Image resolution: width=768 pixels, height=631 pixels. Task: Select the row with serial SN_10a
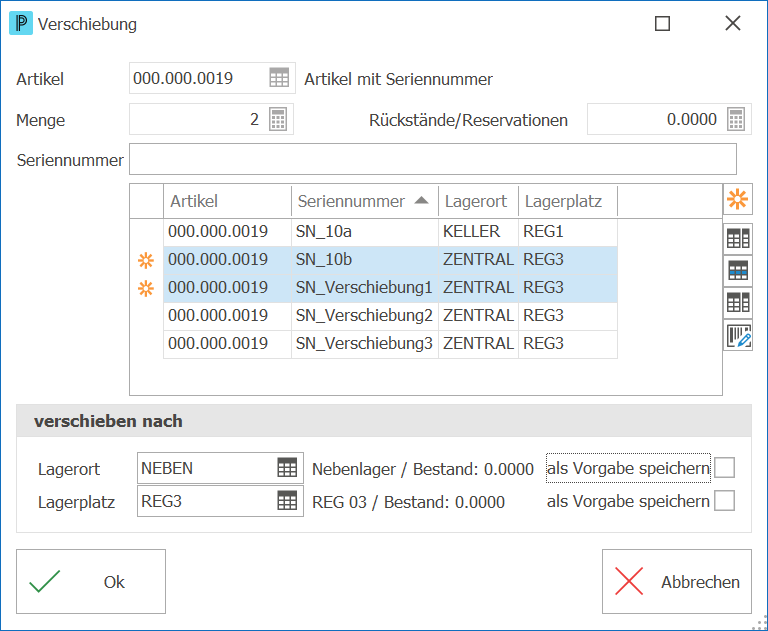pos(390,232)
